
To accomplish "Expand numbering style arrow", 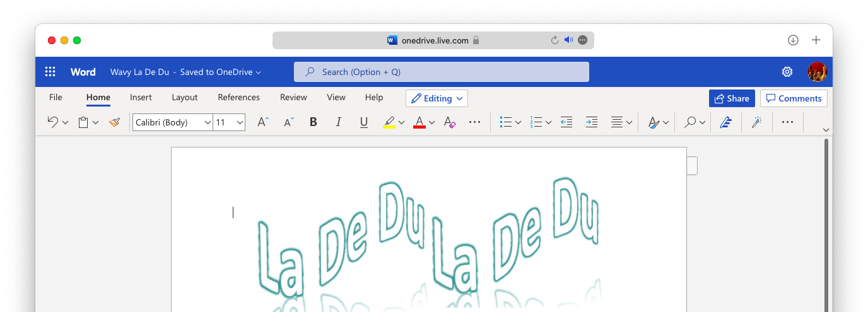I will 549,123.
